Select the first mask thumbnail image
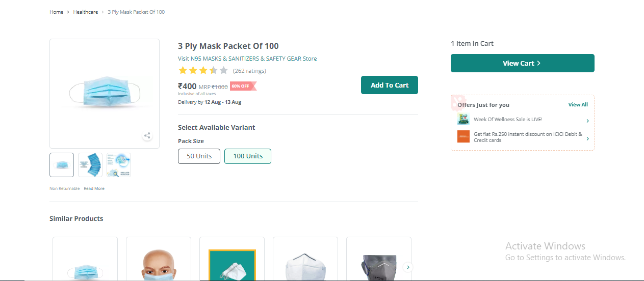This screenshot has width=644, height=281. [62, 165]
